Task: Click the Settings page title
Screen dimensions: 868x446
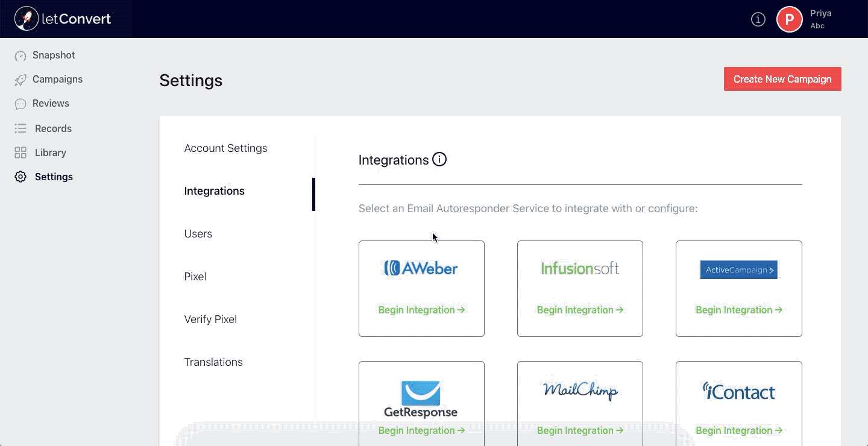Action: (x=191, y=80)
